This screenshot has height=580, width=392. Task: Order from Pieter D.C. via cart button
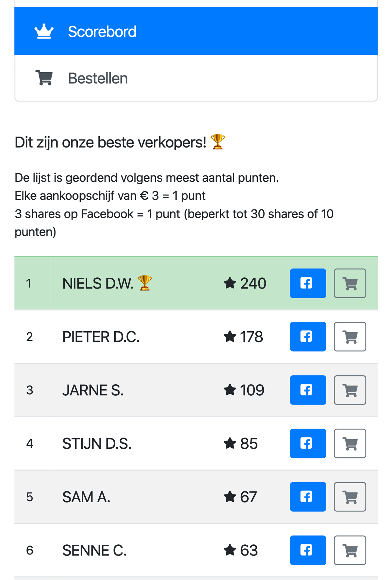coord(350,337)
